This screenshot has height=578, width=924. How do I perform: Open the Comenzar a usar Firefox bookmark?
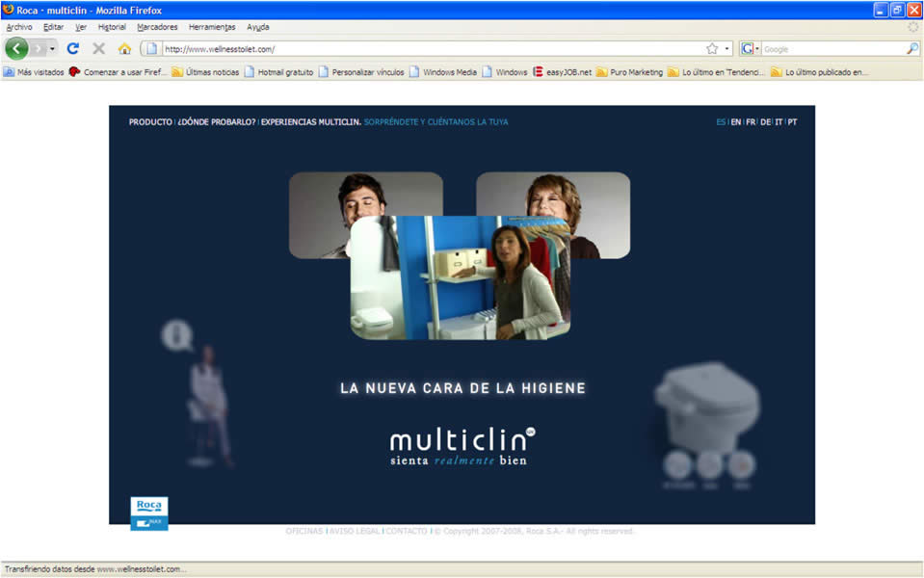pyautogui.click(x=118, y=72)
